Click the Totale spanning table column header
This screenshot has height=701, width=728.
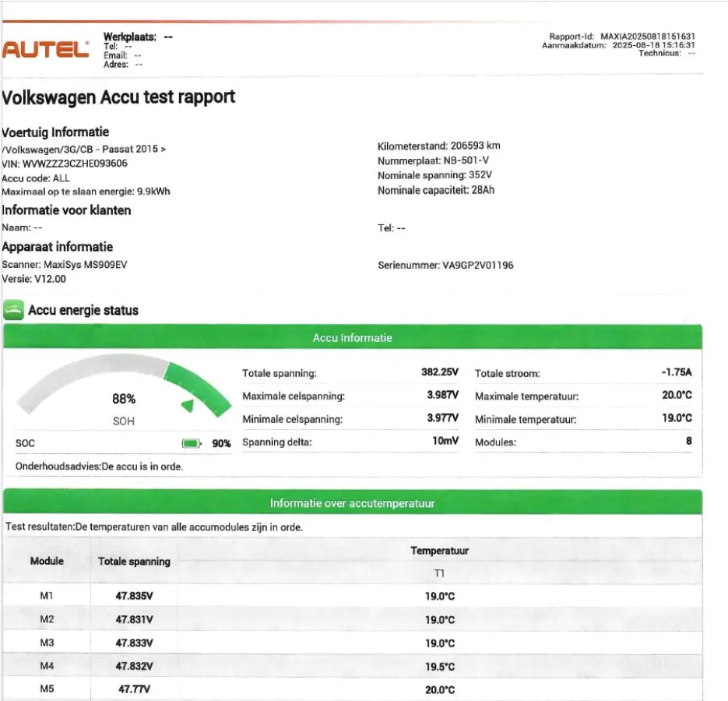click(134, 561)
